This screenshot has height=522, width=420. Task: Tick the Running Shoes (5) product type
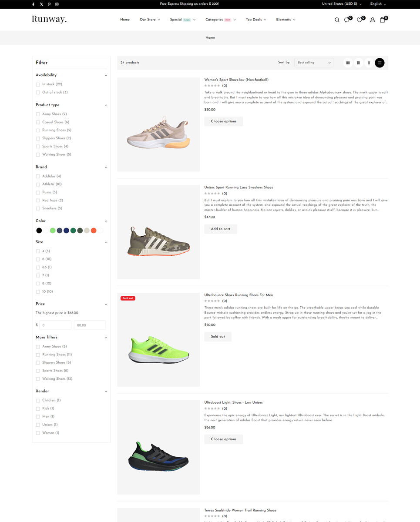pos(38,130)
